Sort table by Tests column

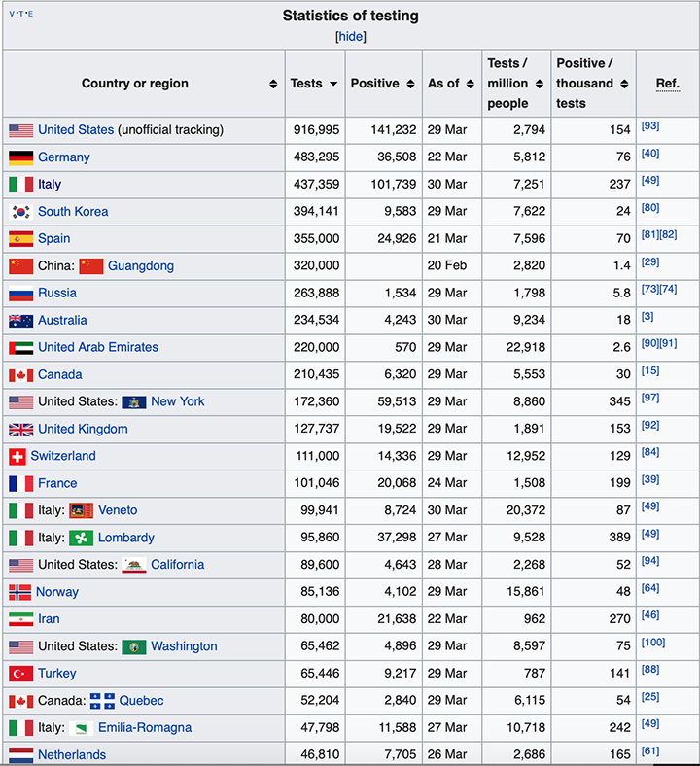click(333, 84)
